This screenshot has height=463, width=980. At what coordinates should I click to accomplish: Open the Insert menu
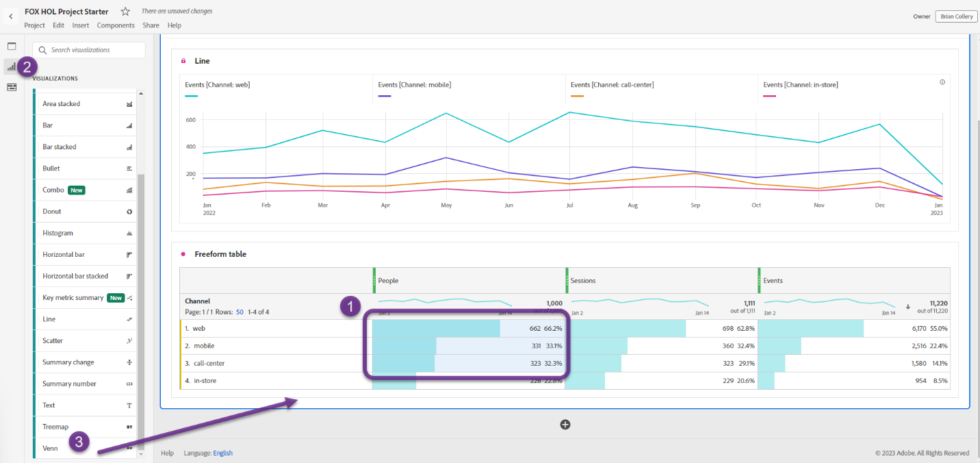pos(81,25)
